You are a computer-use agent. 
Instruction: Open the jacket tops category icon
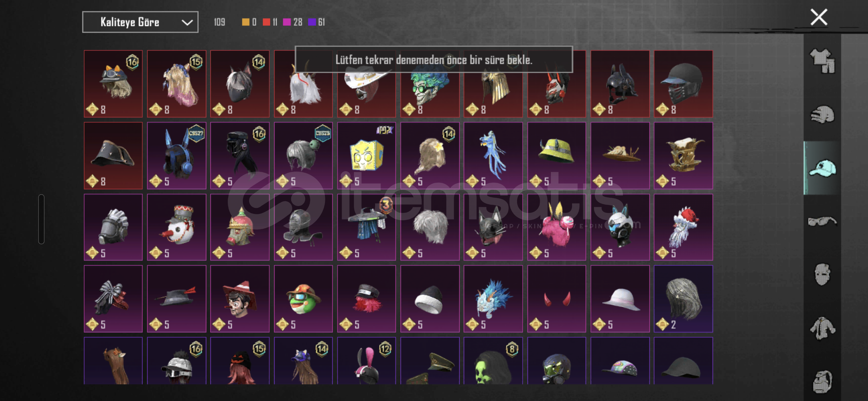(822, 328)
